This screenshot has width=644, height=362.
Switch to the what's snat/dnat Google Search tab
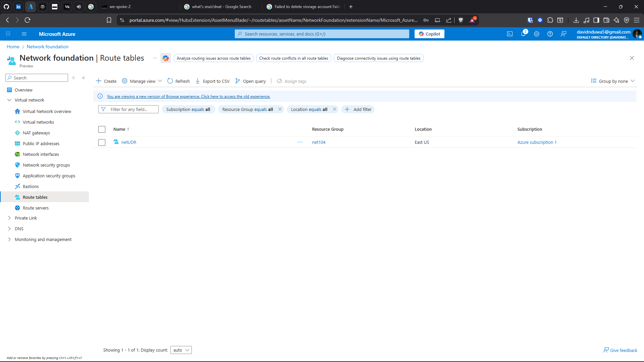(221, 7)
